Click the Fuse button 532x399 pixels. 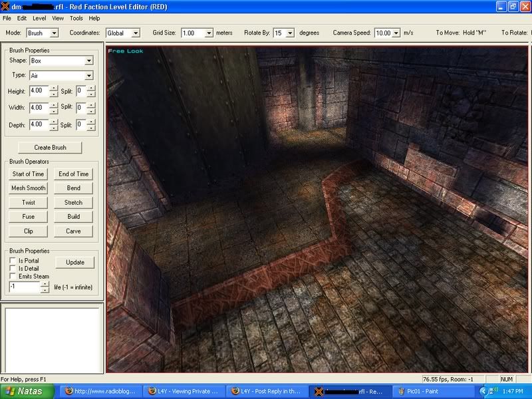pos(28,217)
